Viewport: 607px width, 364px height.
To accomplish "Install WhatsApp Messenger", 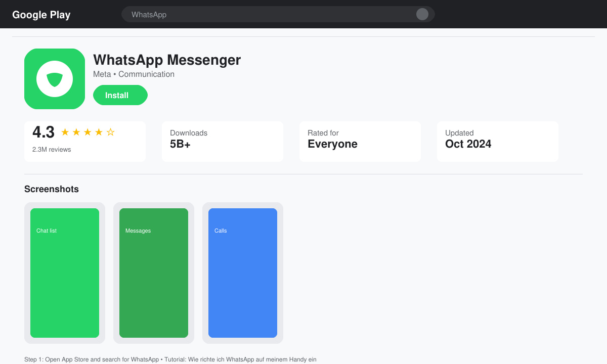I will tap(120, 95).
